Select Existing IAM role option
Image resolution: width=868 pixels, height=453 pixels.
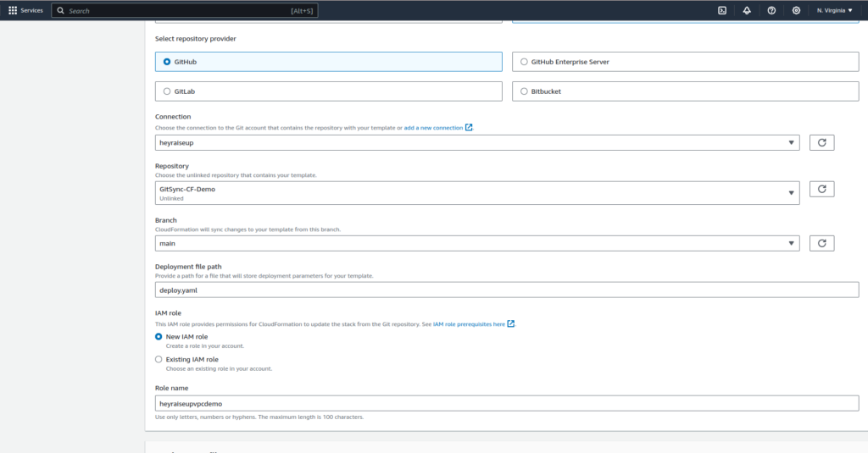159,359
